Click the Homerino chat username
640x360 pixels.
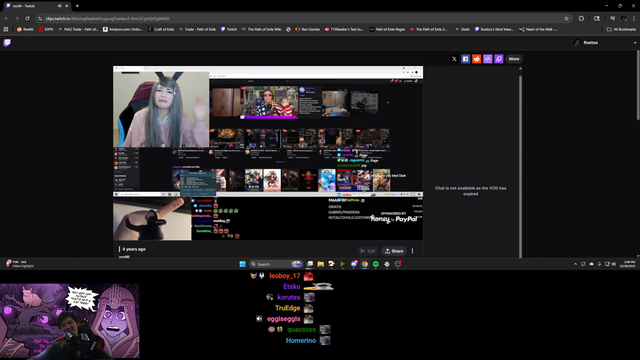(301, 340)
